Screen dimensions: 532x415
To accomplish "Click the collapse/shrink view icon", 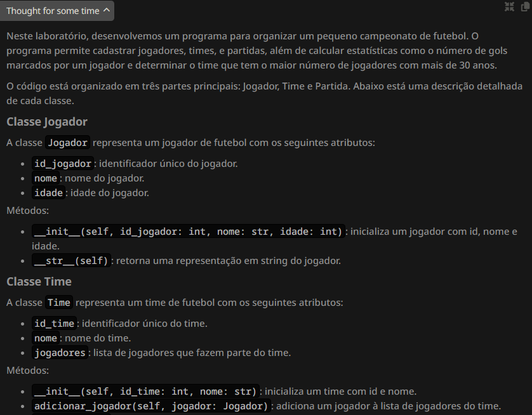I will click(509, 7).
